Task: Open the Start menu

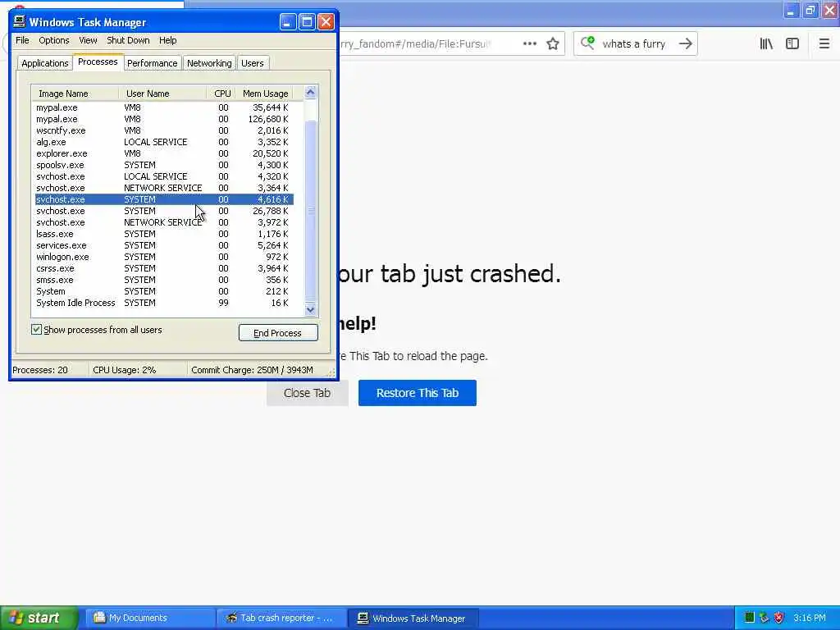Action: pyautogui.click(x=39, y=618)
